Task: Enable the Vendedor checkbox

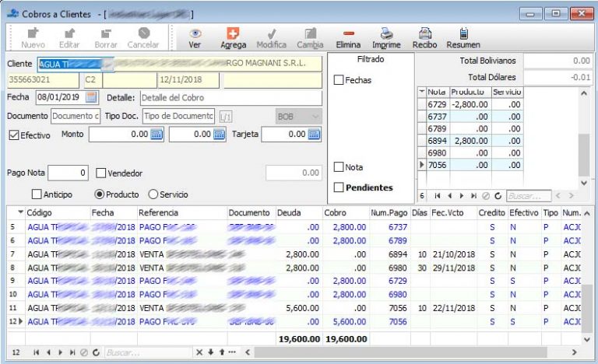Action: (100, 173)
